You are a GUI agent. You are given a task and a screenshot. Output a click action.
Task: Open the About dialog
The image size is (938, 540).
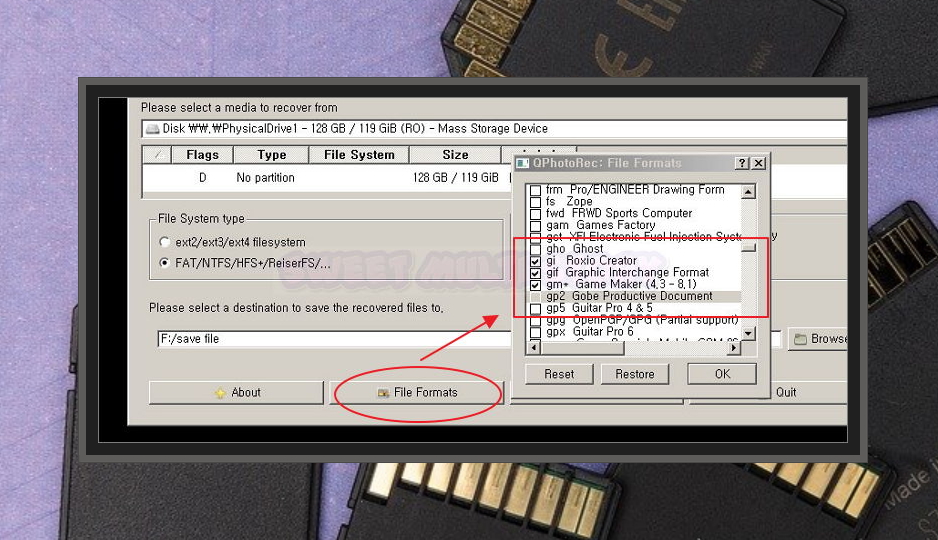(x=236, y=392)
